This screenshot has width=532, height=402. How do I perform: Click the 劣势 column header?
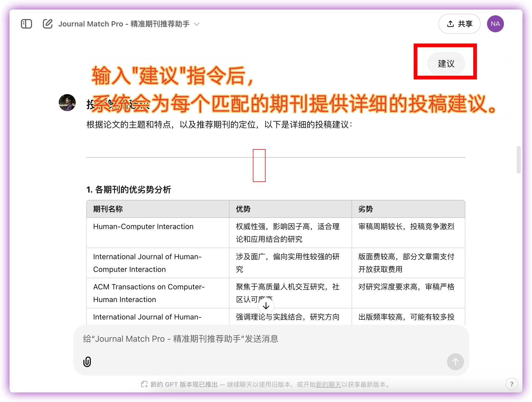click(408, 209)
